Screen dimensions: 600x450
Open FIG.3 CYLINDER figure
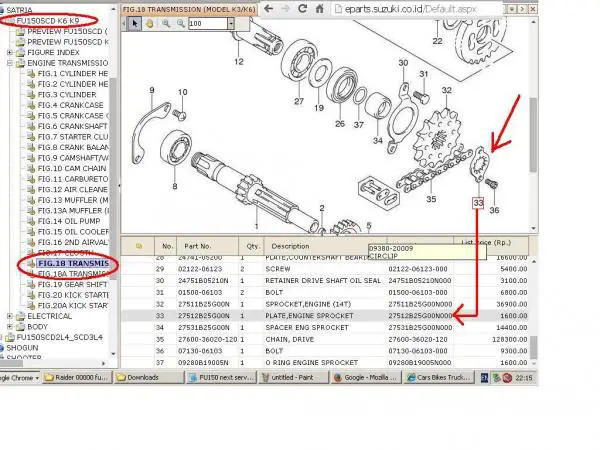[67, 95]
